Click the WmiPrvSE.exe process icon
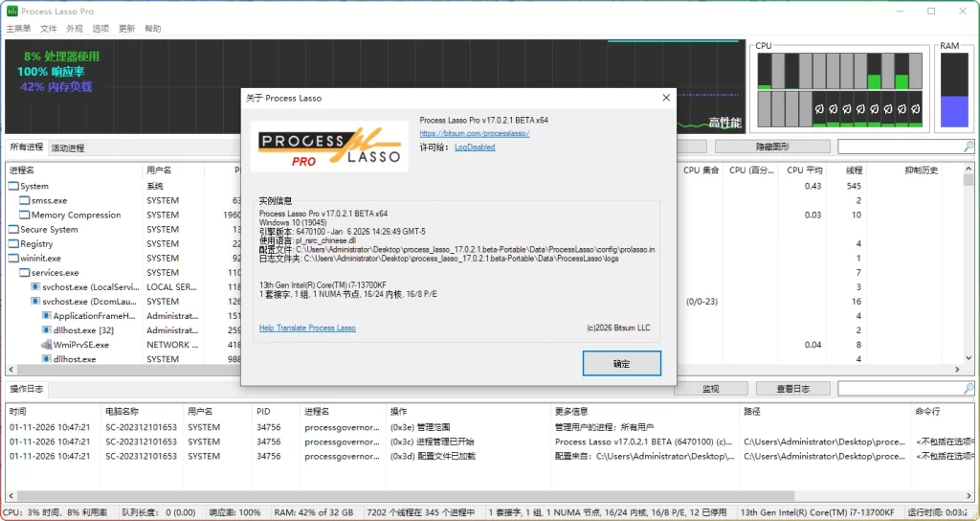Screen dimensions: 980x521 coord(46,344)
